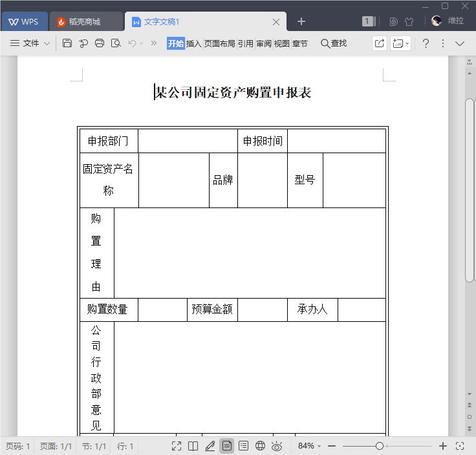Click the previous page double arrow

(470, 405)
